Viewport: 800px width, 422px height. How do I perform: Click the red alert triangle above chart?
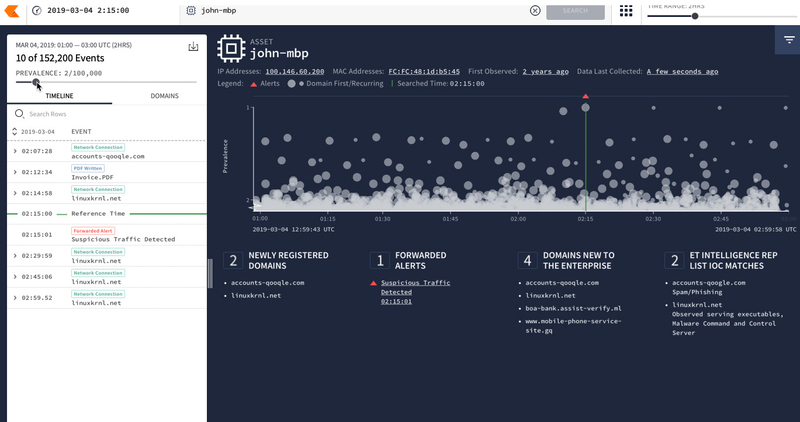586,96
